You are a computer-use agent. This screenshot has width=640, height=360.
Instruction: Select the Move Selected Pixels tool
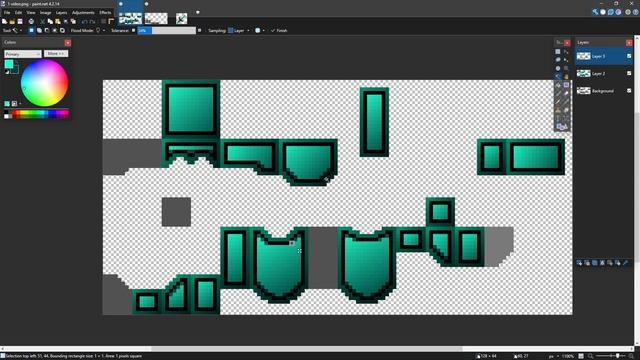566,51
